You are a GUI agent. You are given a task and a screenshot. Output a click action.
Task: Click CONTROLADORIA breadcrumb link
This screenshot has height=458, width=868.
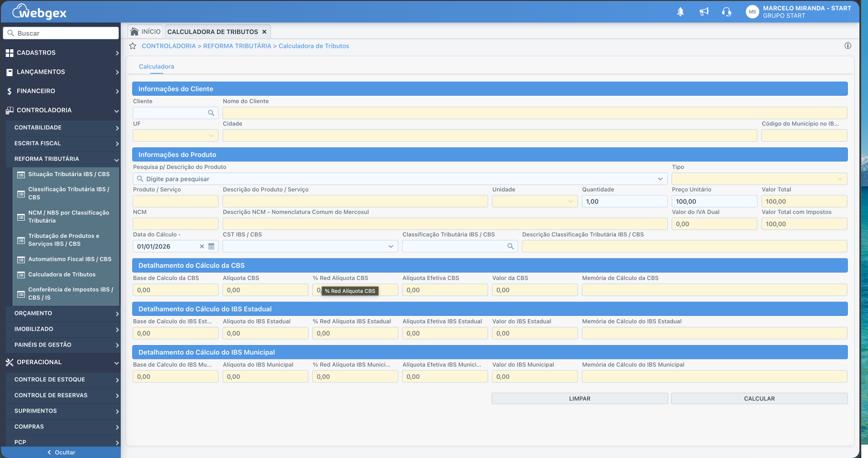click(x=169, y=46)
